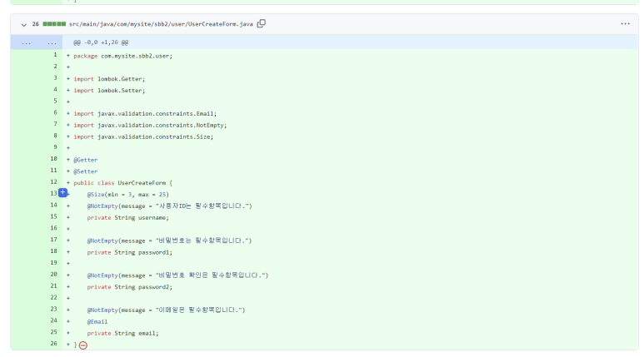This screenshot has height=357, width=644.
Task: Click line number 26
Action: tap(54, 344)
